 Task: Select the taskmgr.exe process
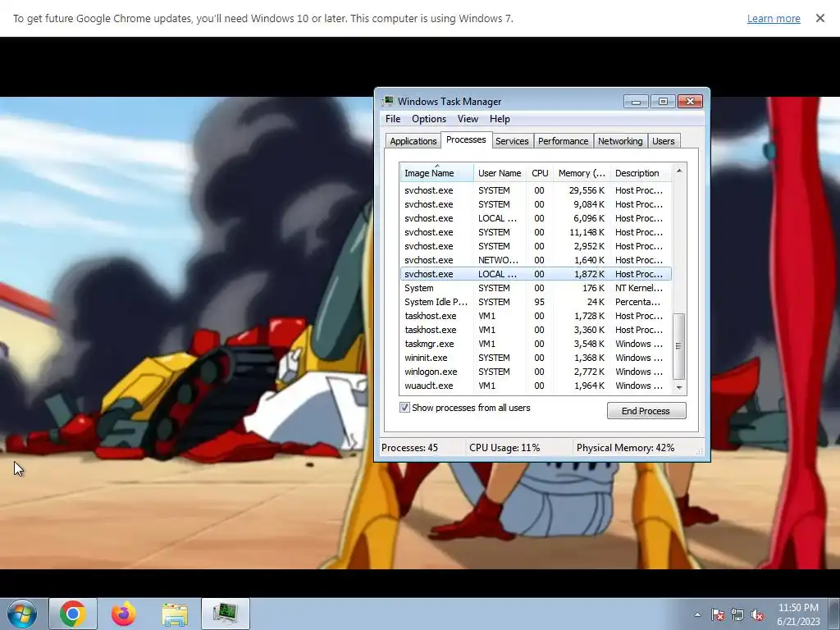[x=536, y=344]
